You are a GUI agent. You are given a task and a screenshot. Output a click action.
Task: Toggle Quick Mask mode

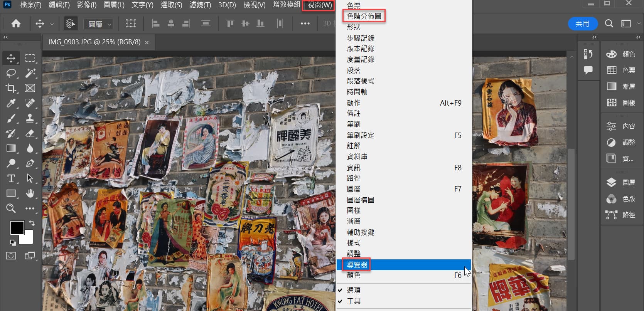coord(11,256)
